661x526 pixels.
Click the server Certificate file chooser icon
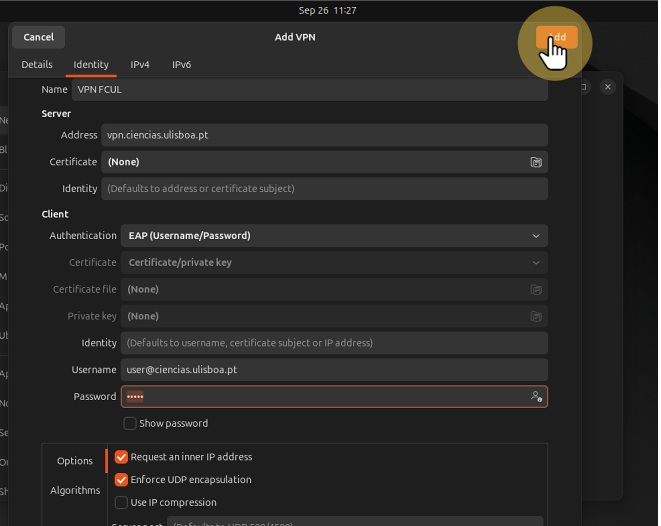(x=536, y=162)
